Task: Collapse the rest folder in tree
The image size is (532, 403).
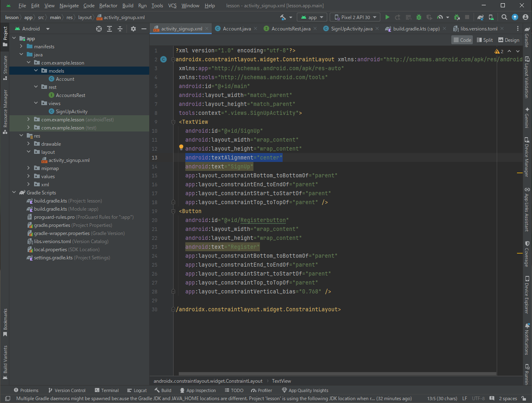Action: [x=36, y=87]
